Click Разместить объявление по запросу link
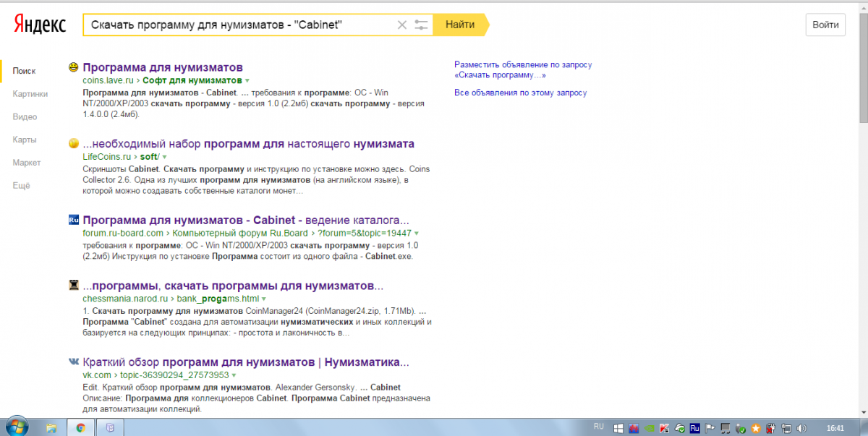Image resolution: width=868 pixels, height=436 pixels. 523,69
